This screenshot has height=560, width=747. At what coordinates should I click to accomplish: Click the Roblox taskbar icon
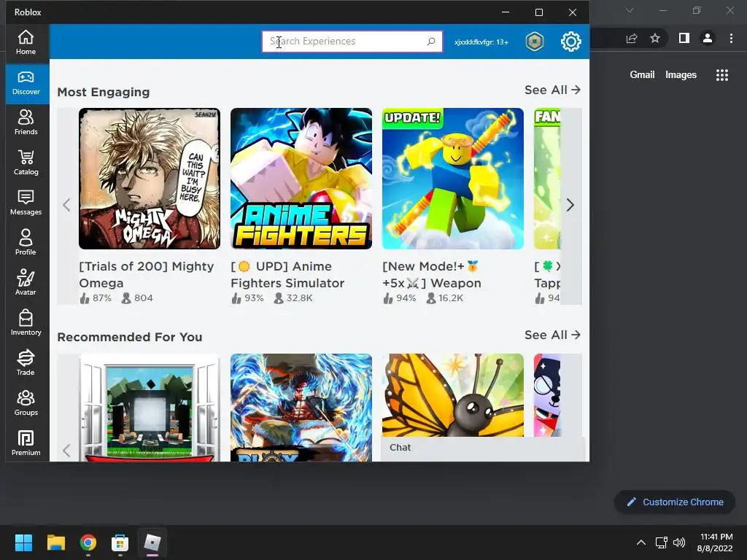[152, 542]
